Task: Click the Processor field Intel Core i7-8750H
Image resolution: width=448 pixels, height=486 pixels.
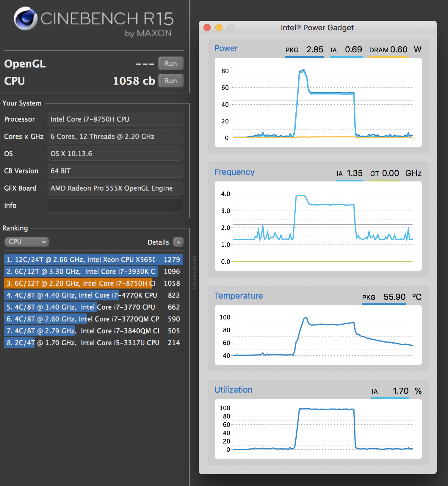Action: (x=115, y=119)
